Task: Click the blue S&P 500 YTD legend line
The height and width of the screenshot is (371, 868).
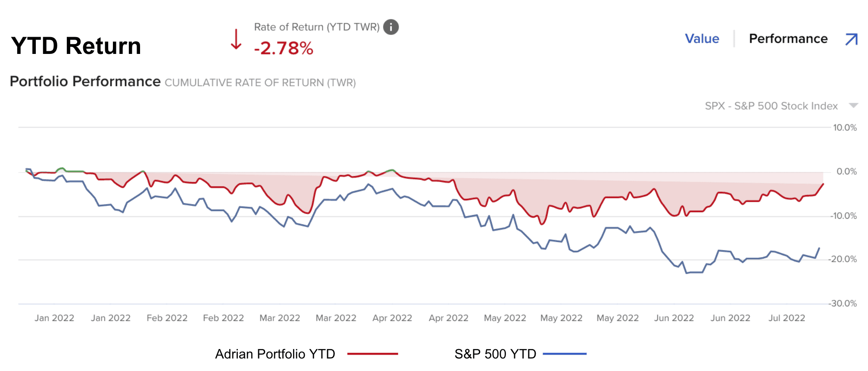Action: 565,354
